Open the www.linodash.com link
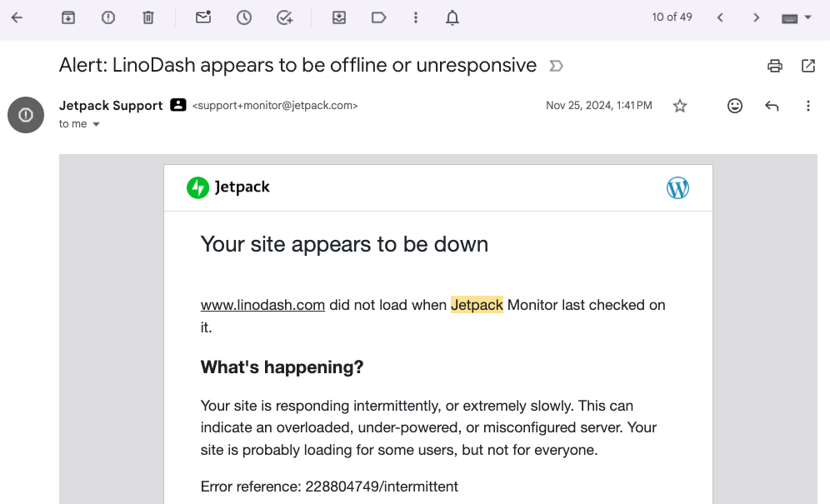The image size is (830, 504). tap(262, 305)
